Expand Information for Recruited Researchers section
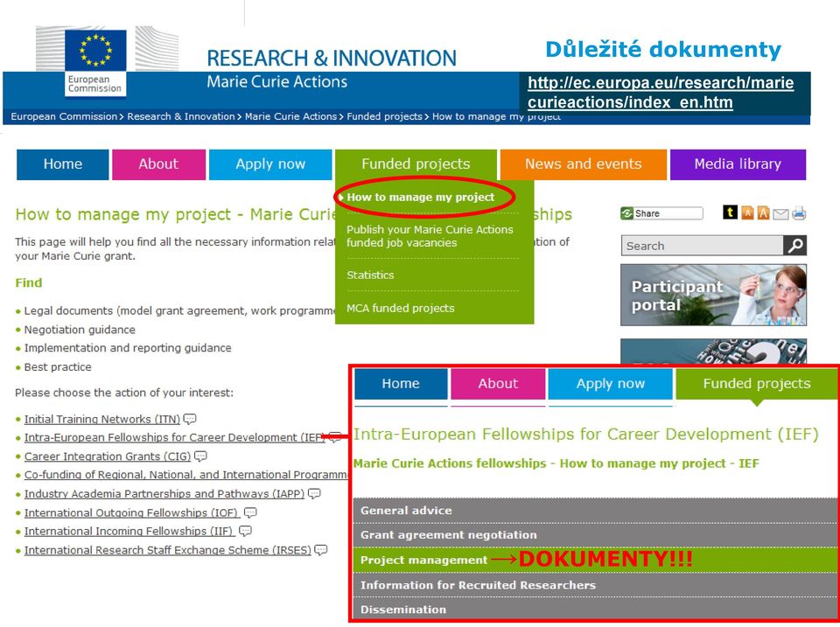The height and width of the screenshot is (627, 840). (x=595, y=585)
